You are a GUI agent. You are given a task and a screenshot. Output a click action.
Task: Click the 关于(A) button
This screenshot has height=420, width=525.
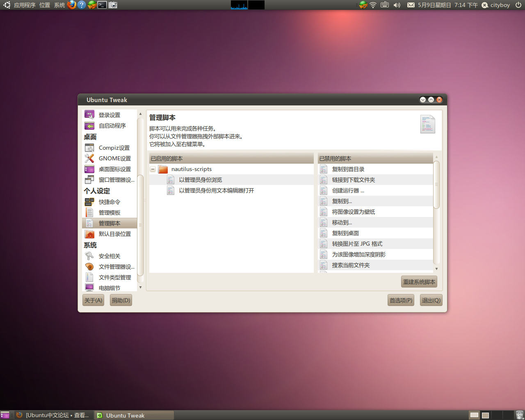coord(93,300)
